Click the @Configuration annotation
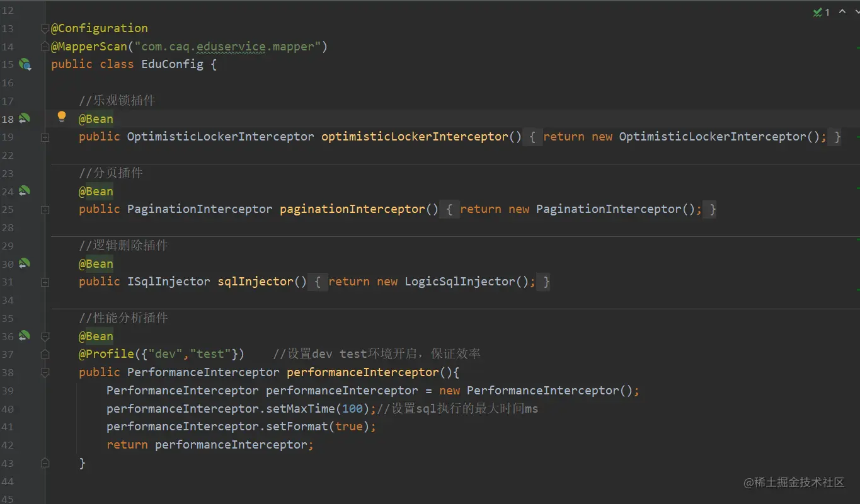The width and height of the screenshot is (860, 504). (100, 28)
